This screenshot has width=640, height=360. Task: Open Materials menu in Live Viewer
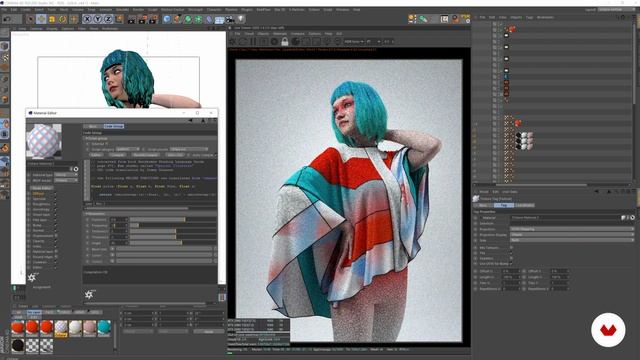[280, 34]
